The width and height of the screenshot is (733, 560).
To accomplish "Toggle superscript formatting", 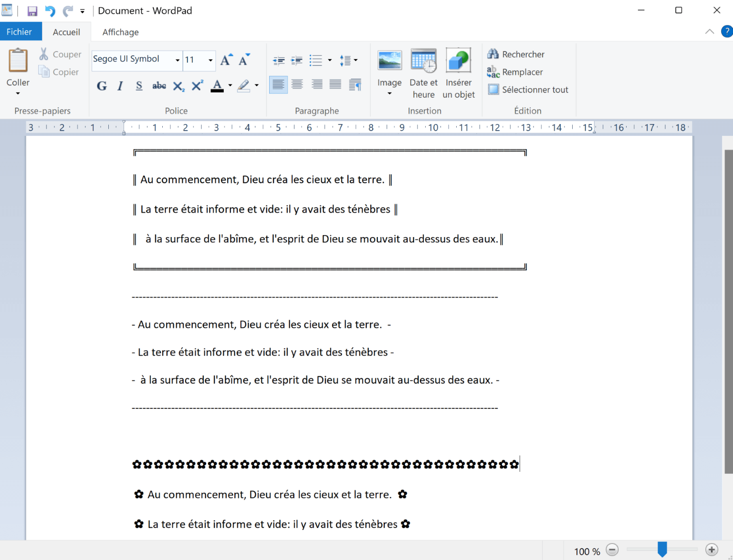I will click(197, 86).
